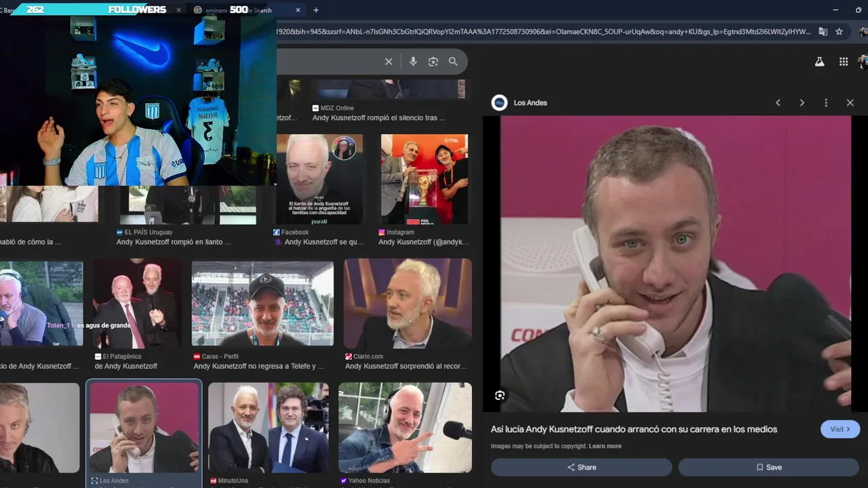
Task: Open MDZ Online source label
Action: click(337, 108)
